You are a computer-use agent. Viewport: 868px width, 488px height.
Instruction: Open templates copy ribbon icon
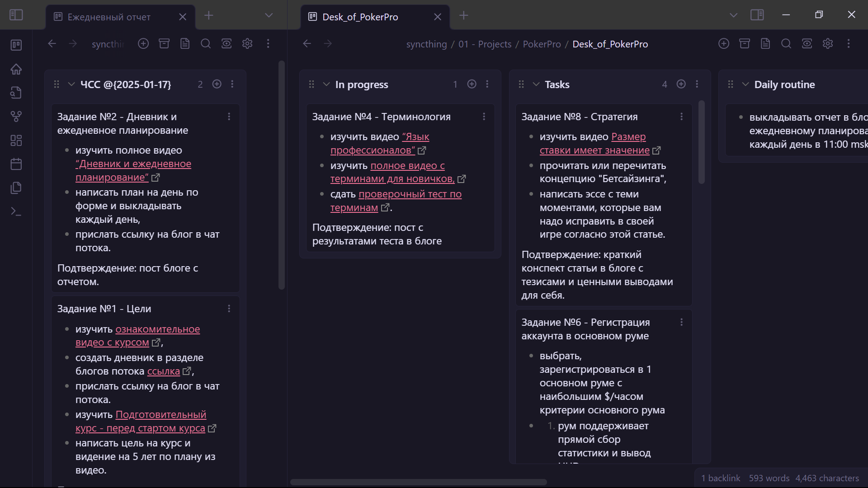point(16,188)
